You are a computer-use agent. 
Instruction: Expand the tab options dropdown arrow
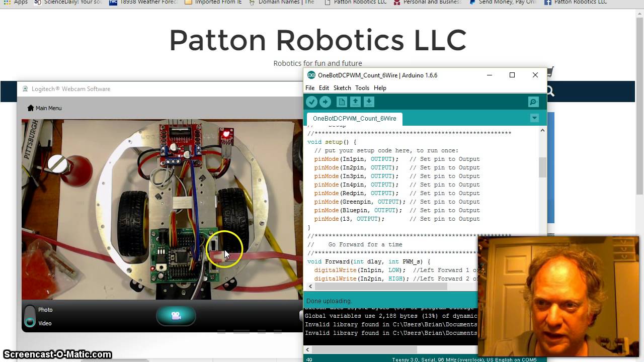coord(534,118)
